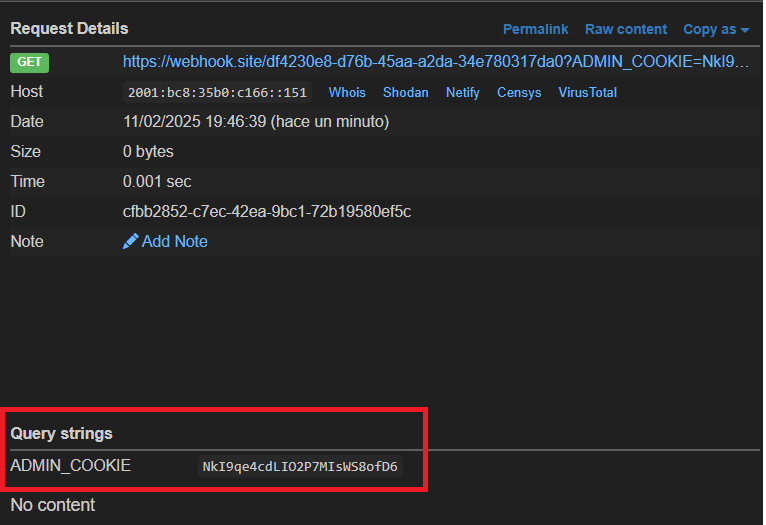
Task: Search the host IP on Shodan
Action: pyautogui.click(x=405, y=92)
